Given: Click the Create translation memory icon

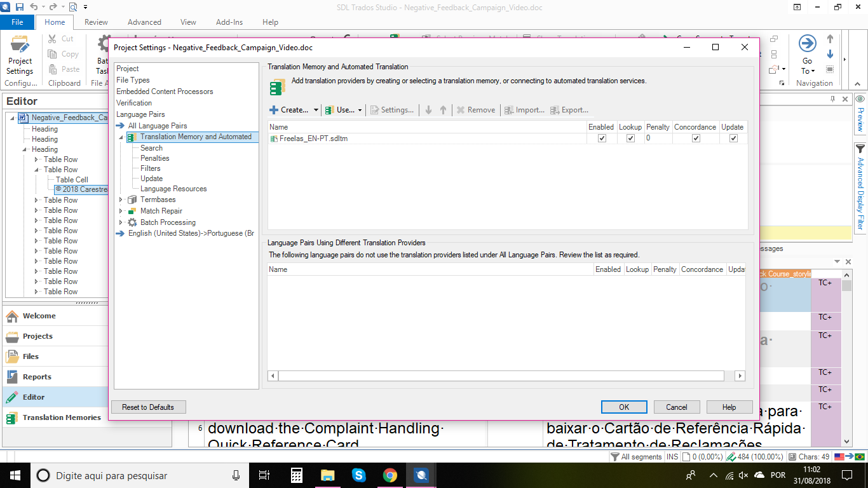Looking at the screenshot, I should pyautogui.click(x=274, y=110).
